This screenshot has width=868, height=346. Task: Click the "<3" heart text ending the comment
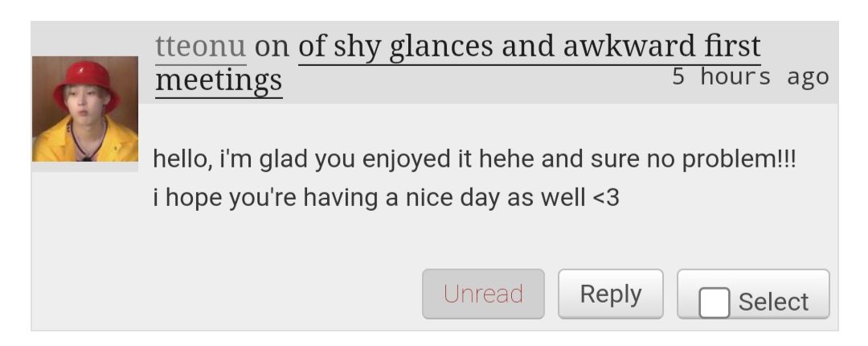(x=606, y=197)
